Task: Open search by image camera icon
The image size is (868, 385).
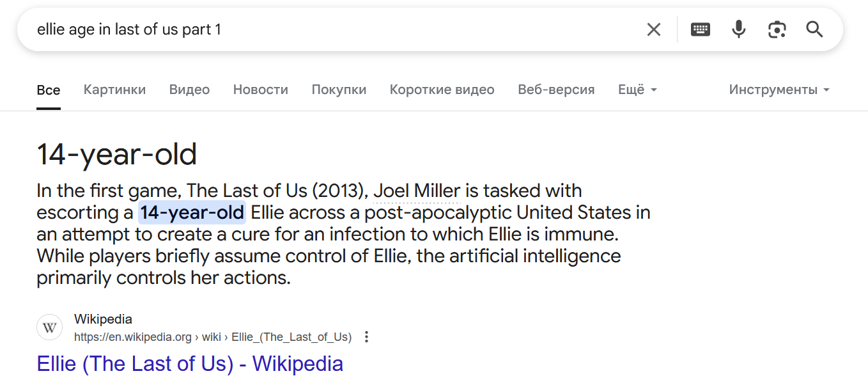Action: [777, 29]
